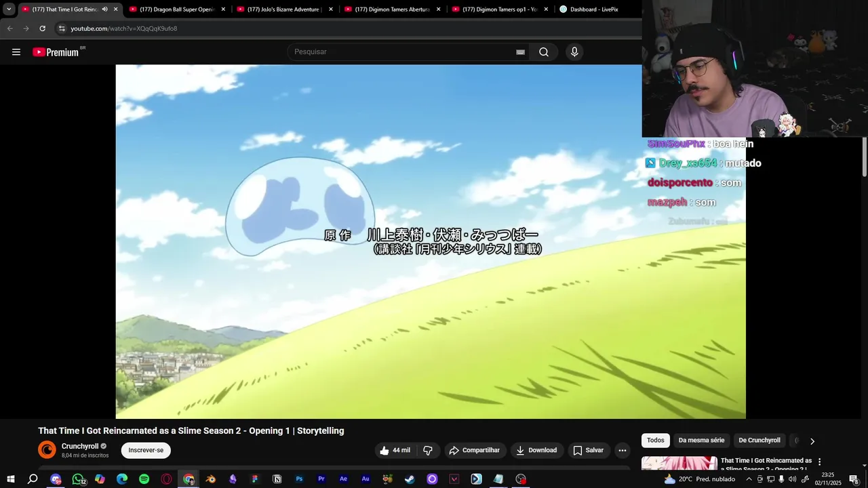The height and width of the screenshot is (488, 868).
Task: Share the video via Compartilhar
Action: pyautogui.click(x=475, y=450)
